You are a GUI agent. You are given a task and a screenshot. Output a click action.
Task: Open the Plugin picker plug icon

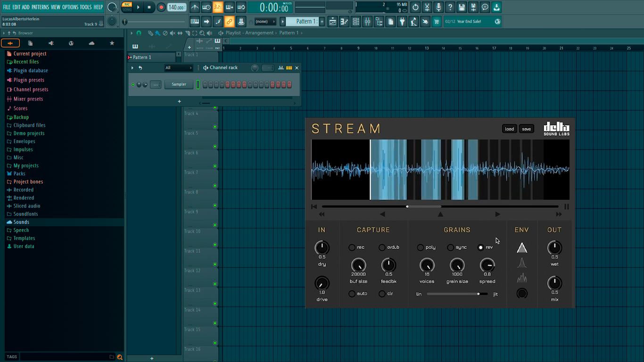click(x=402, y=22)
